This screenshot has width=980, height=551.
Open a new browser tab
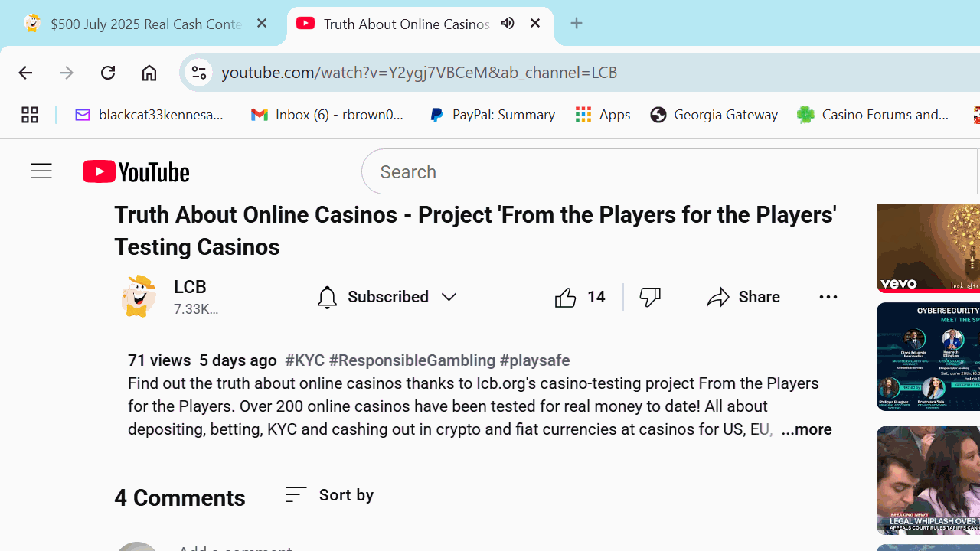[577, 23]
